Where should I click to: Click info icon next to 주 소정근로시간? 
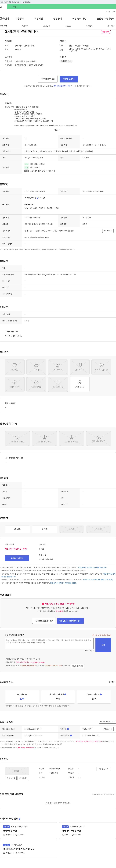coord(37,198)
